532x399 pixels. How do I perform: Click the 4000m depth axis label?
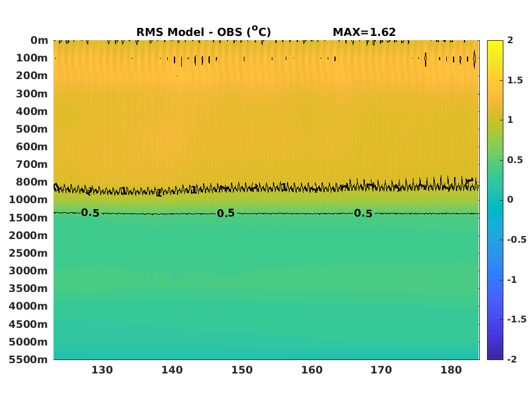(29, 306)
